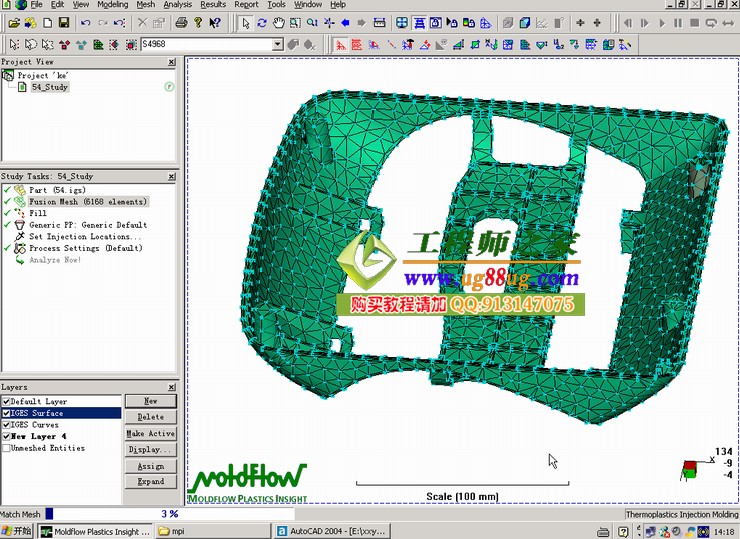Click the Import (folder with arrow) icon
Image resolution: width=740 pixels, height=539 pixels.
(31, 23)
